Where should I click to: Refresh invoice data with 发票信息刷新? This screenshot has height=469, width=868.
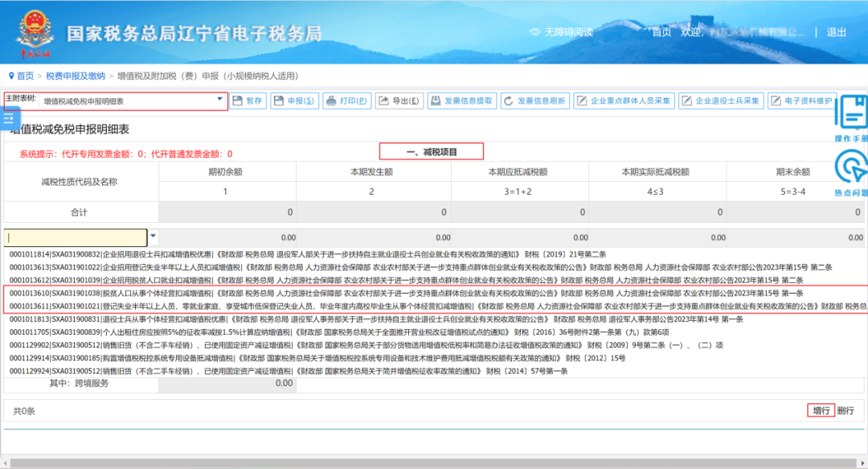[535, 101]
